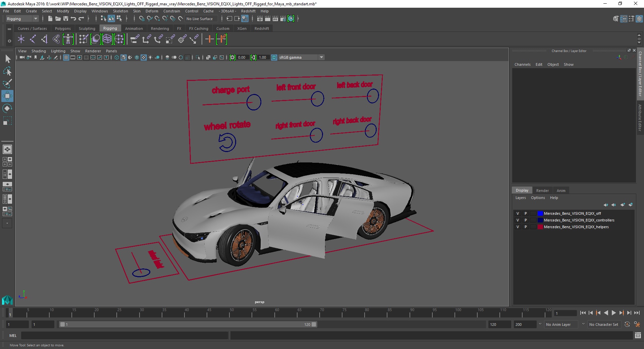Click the single-pane four view layout icon

tap(7, 149)
